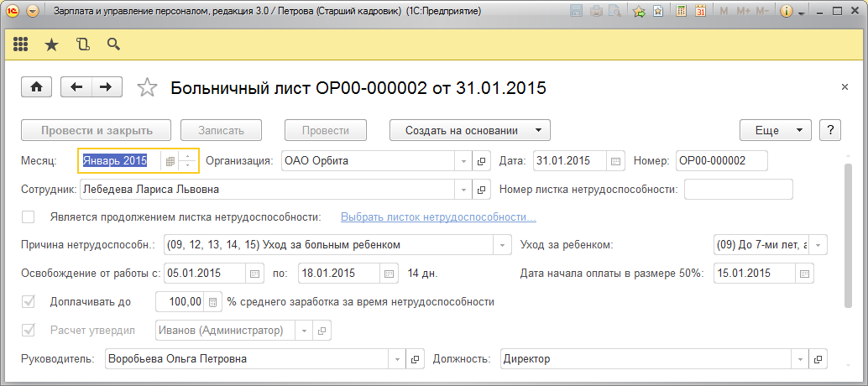Open help with the ? button
The image size is (868, 386).
click(x=829, y=131)
